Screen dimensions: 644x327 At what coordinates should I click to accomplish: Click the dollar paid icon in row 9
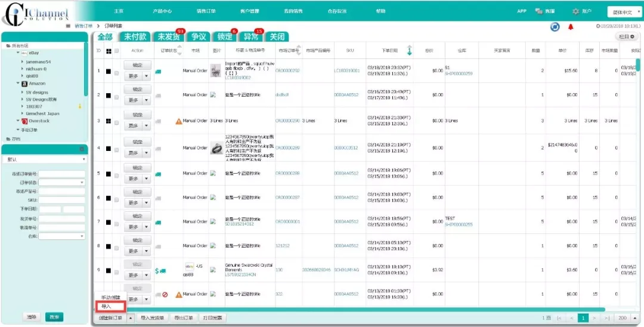click(x=157, y=271)
